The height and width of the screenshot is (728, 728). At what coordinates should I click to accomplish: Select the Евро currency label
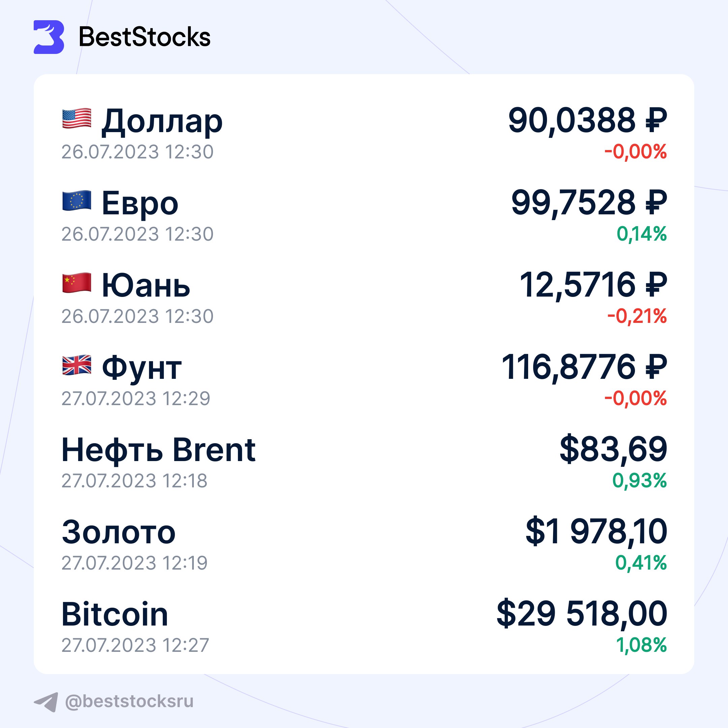click(140, 204)
